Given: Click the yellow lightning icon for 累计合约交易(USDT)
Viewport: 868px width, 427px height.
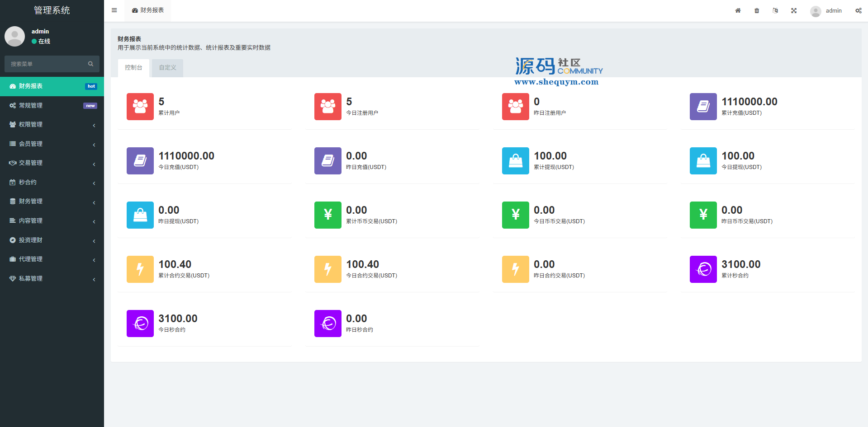Looking at the screenshot, I should pos(140,269).
